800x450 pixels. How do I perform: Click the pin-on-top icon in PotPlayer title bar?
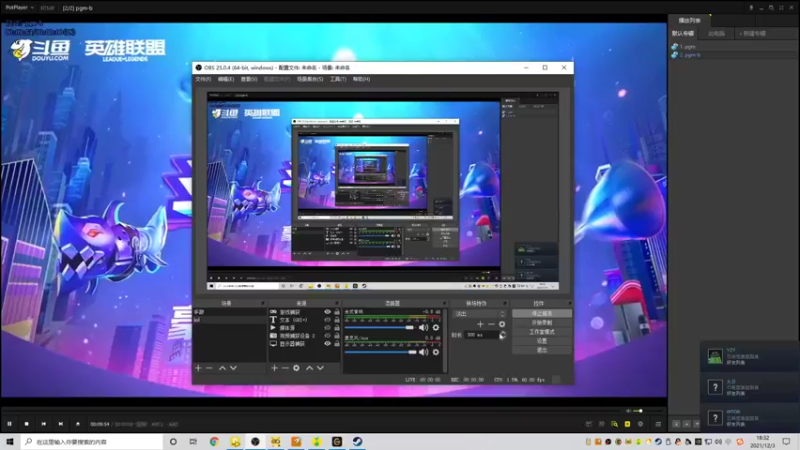coord(751,8)
